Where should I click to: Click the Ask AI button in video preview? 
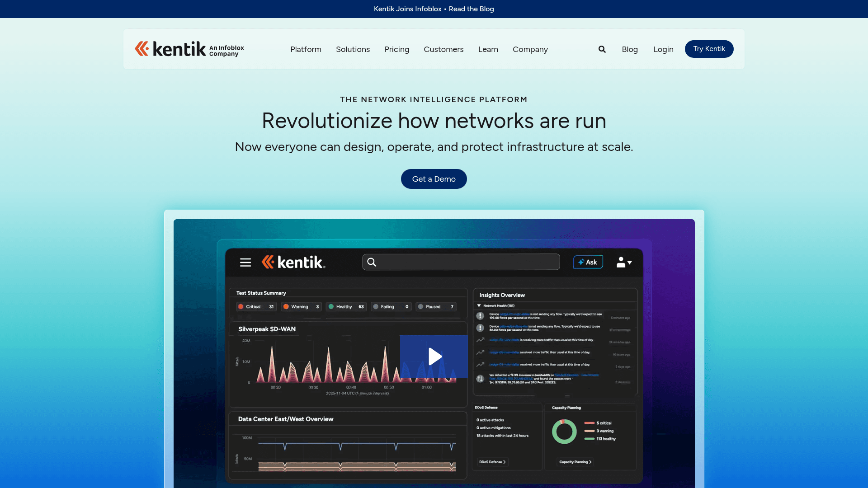(588, 262)
